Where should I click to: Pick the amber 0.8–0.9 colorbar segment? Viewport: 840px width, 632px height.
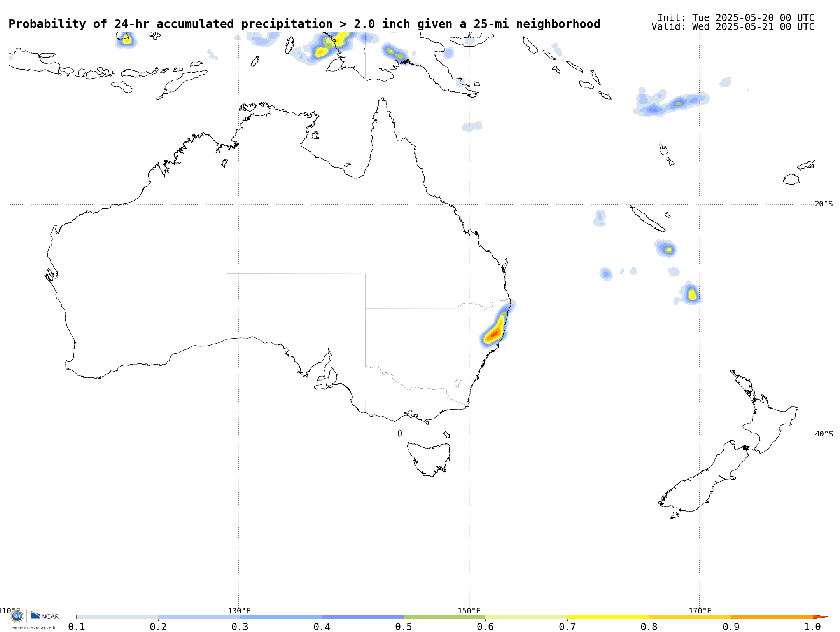[690, 617]
